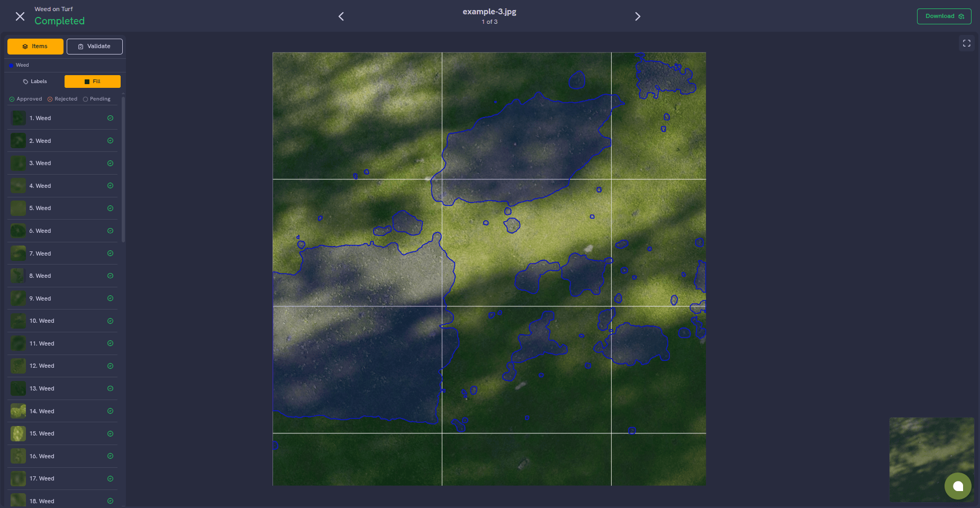This screenshot has width=980, height=508.
Task: Open thumbnail of 15. Weed
Action: point(19,433)
